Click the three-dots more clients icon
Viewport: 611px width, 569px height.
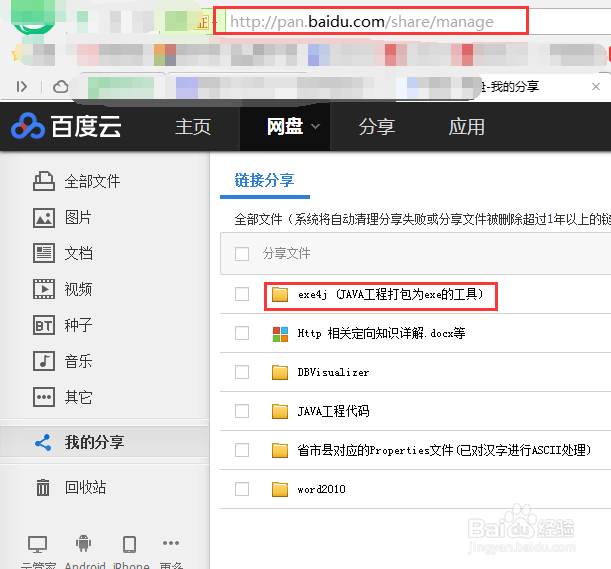(x=171, y=543)
